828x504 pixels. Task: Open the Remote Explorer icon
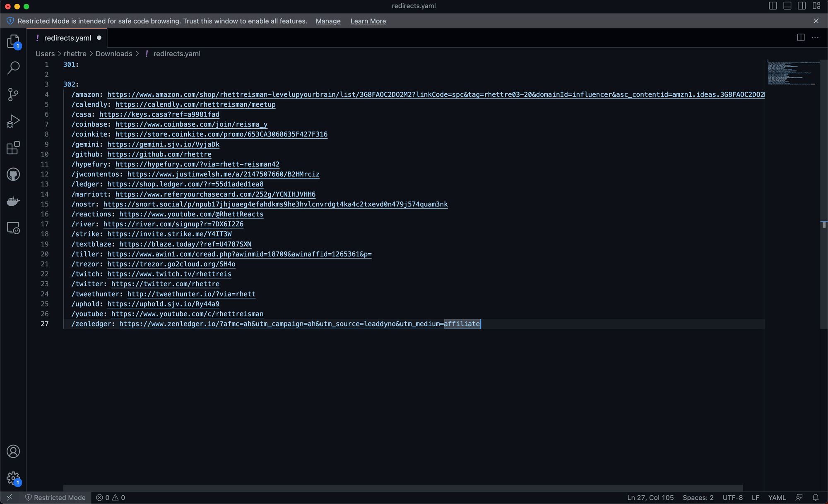[x=13, y=228]
